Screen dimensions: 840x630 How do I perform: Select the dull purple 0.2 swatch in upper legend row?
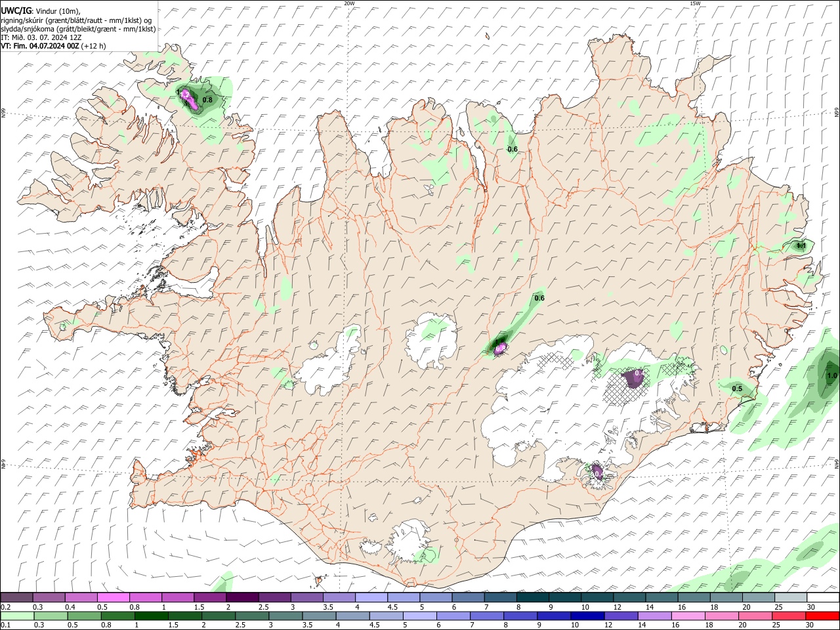pos(16,597)
